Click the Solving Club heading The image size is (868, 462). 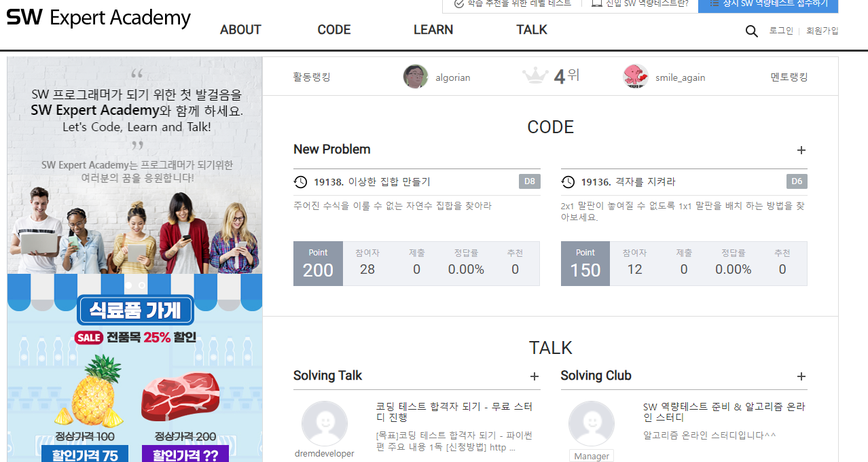tap(596, 376)
